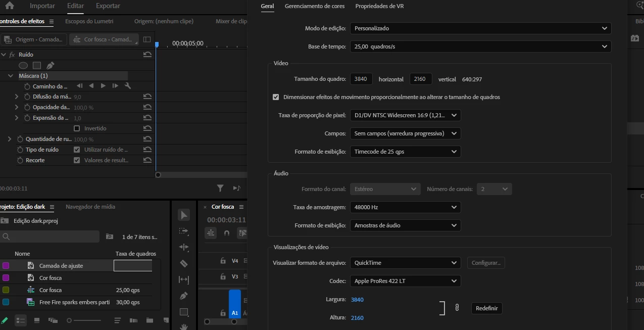Collapse the Máscara (1) group
644x330 pixels.
11,76
